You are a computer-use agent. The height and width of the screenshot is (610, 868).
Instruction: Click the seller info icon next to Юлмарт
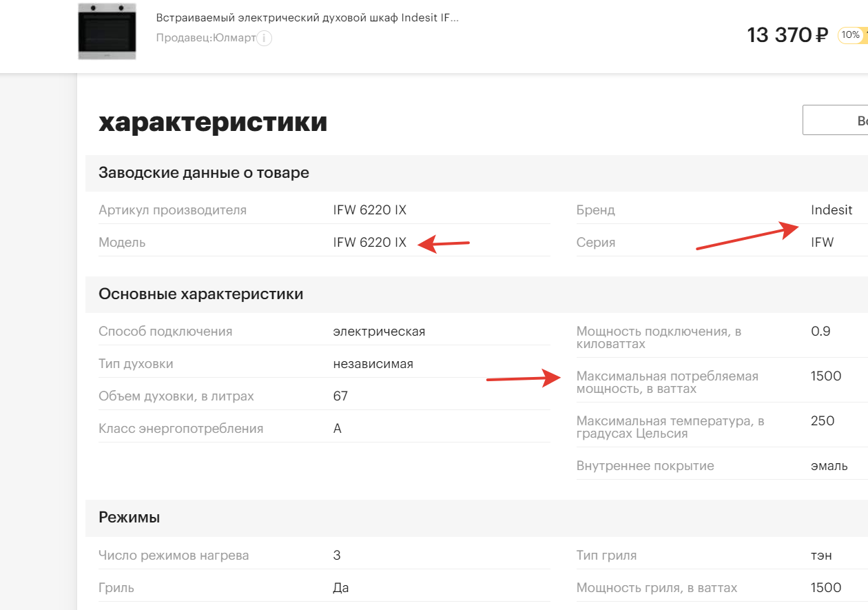click(265, 38)
